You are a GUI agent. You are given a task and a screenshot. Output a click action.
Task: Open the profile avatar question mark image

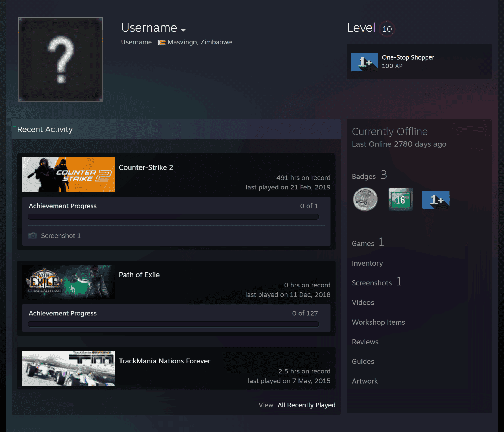click(x=60, y=59)
